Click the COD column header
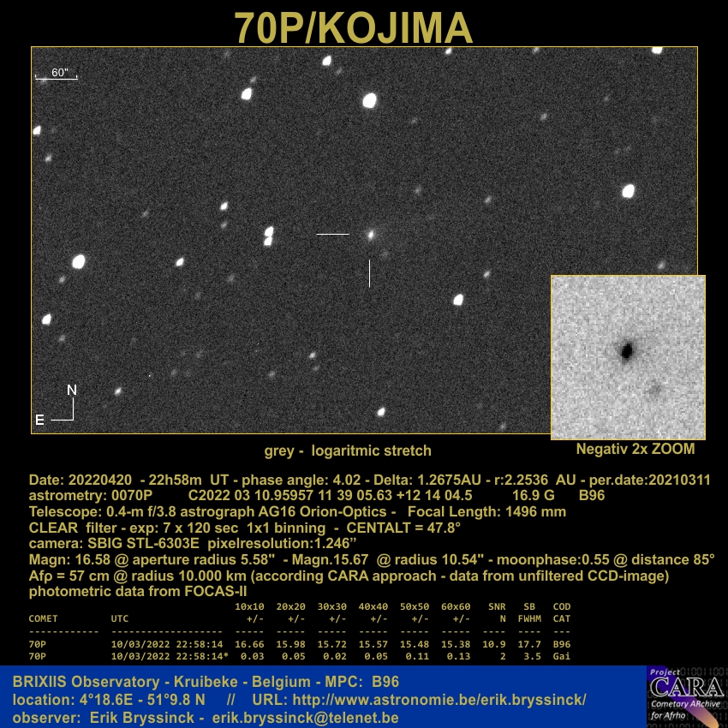This screenshot has width=728, height=728. coord(562,607)
